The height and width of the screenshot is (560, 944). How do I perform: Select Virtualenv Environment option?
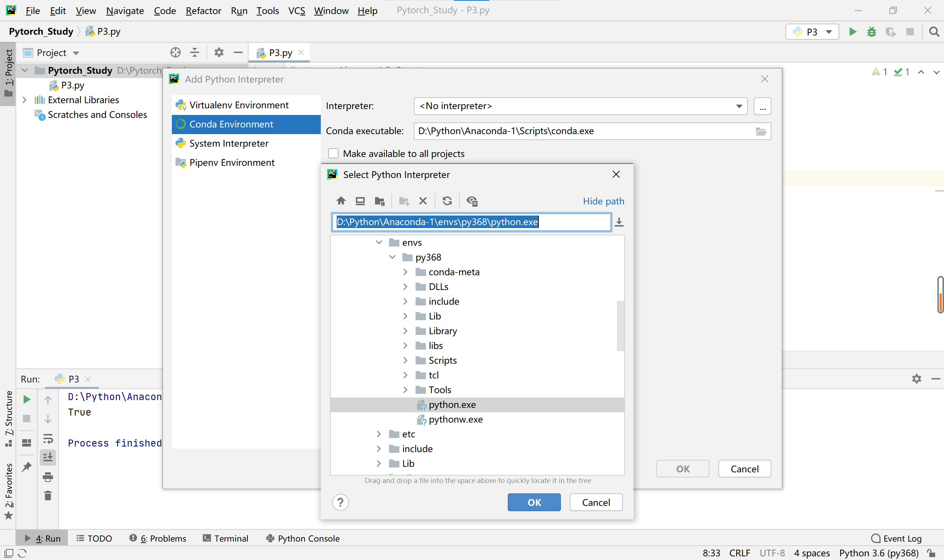246,105
